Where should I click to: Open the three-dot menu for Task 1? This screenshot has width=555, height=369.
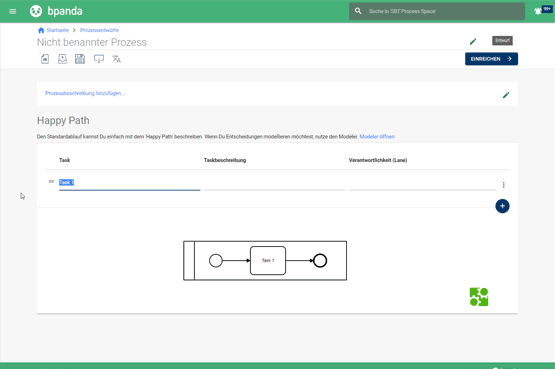coord(503,185)
